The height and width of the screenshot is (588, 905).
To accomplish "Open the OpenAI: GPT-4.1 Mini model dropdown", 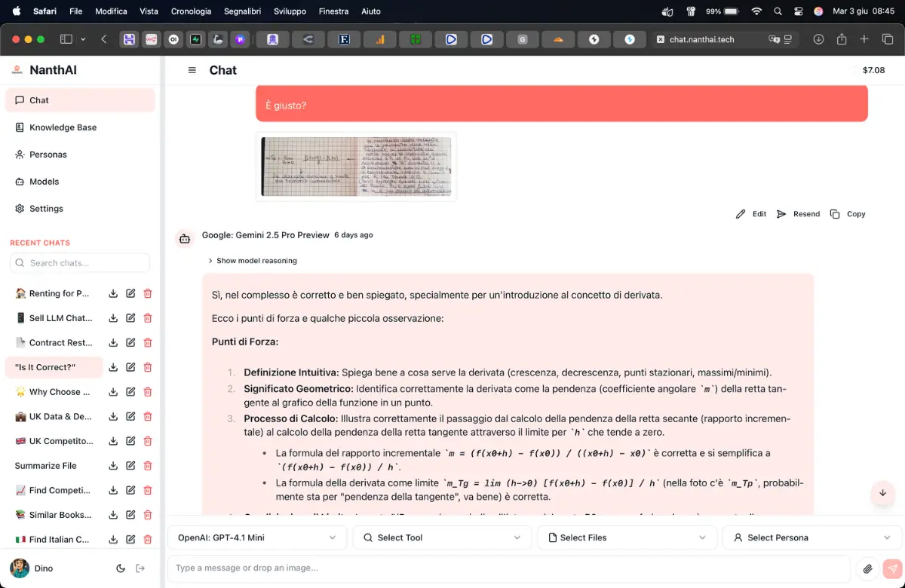I will 256,537.
